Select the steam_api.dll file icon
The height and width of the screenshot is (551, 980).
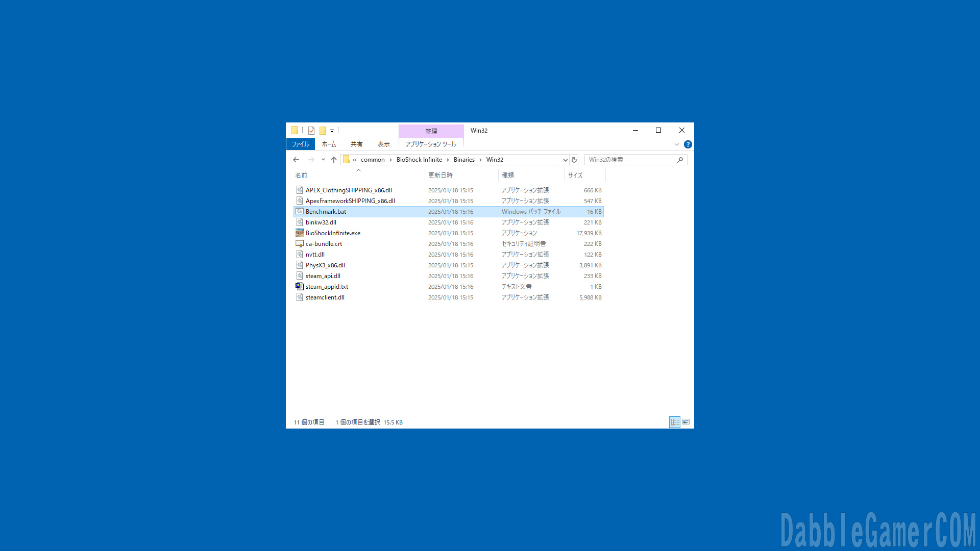click(x=300, y=275)
